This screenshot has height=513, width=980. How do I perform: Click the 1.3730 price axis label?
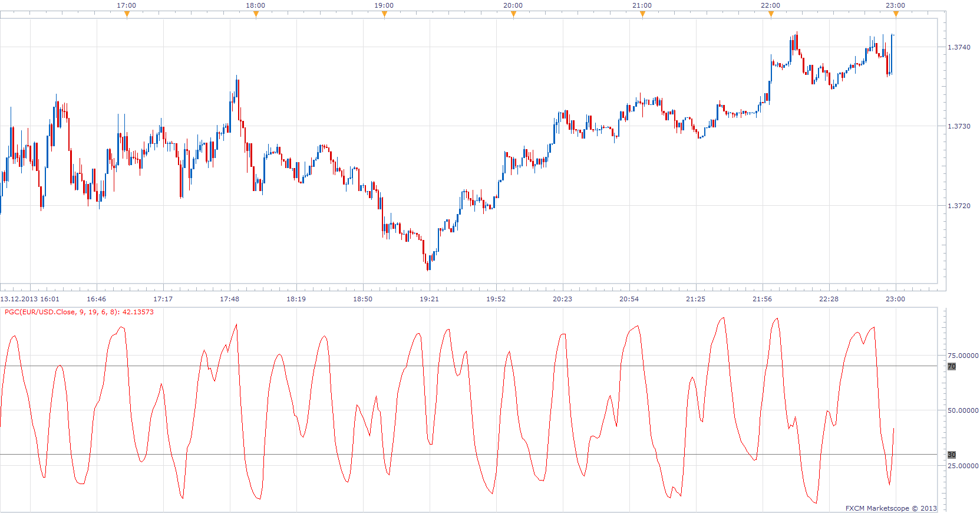[959, 126]
